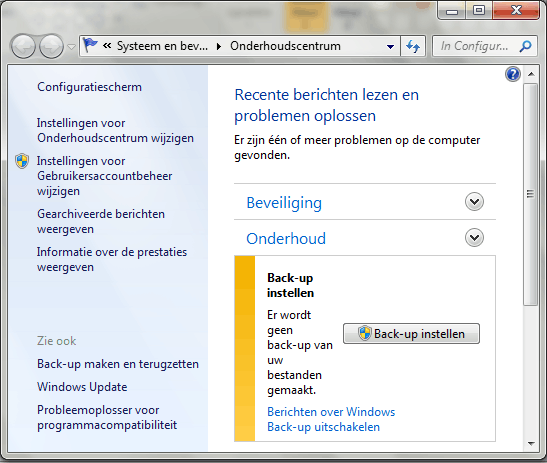
Task: Click the Beveiliging section heading
Action: tap(284, 203)
